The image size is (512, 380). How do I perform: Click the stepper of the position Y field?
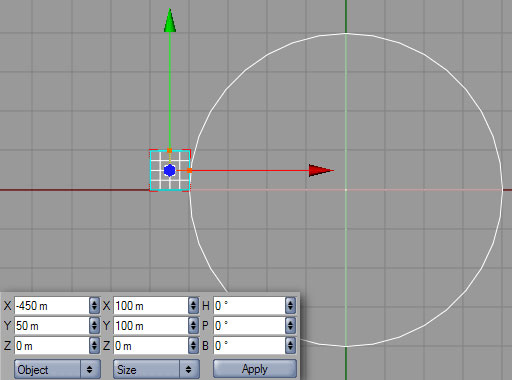94,326
